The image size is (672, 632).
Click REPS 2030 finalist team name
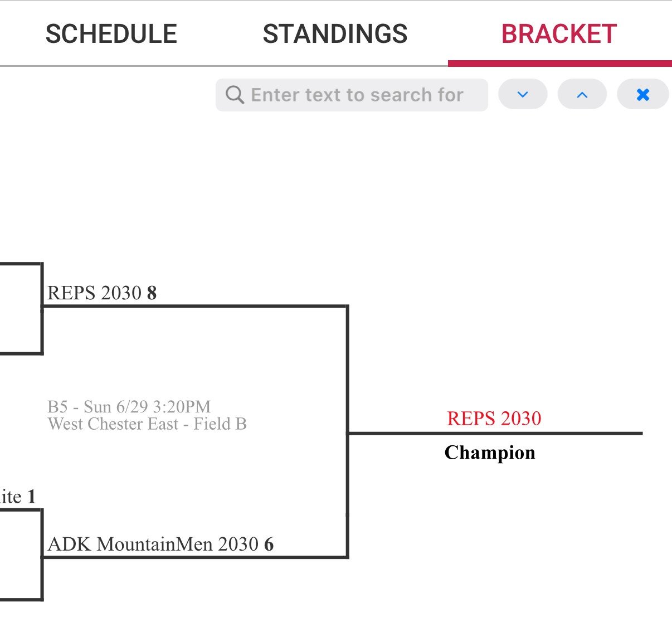point(95,293)
